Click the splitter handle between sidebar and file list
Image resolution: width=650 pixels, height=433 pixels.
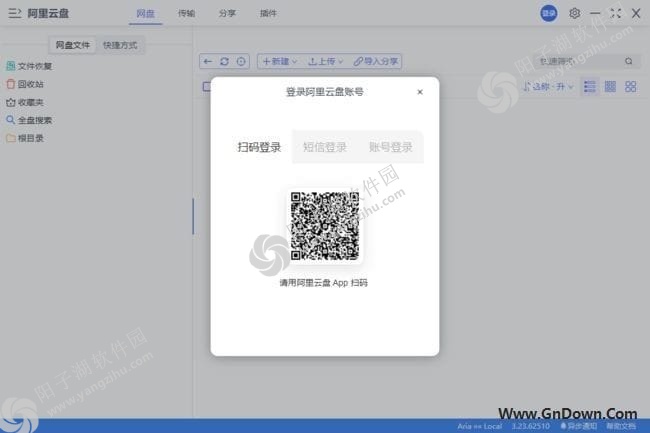point(193,216)
